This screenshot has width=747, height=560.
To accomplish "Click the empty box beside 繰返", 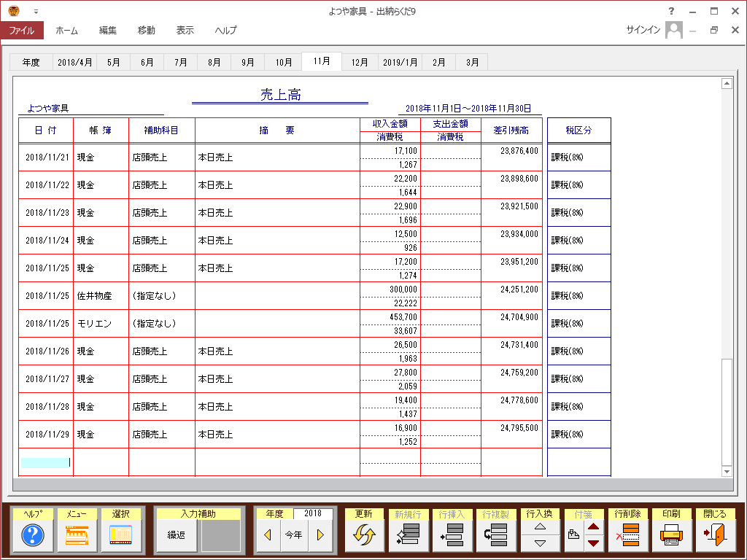I will (221, 535).
